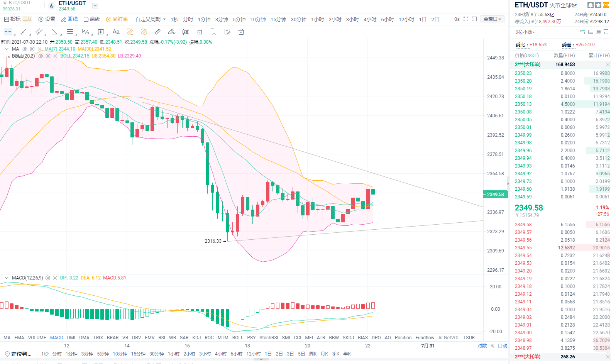Screen dimensions: 611x364
Task: Select the eraser pen drawing tool
Action: coord(172,32)
